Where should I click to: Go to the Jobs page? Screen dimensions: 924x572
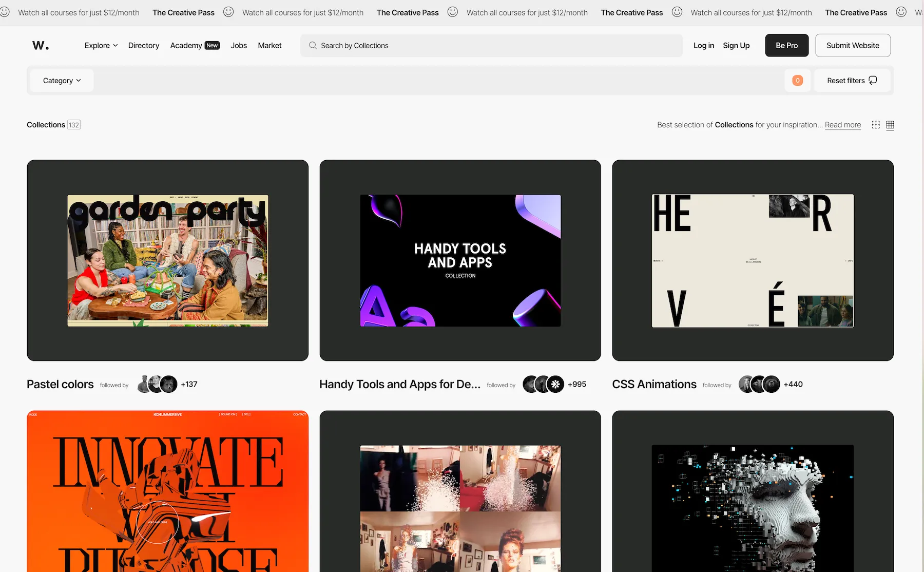click(x=239, y=46)
